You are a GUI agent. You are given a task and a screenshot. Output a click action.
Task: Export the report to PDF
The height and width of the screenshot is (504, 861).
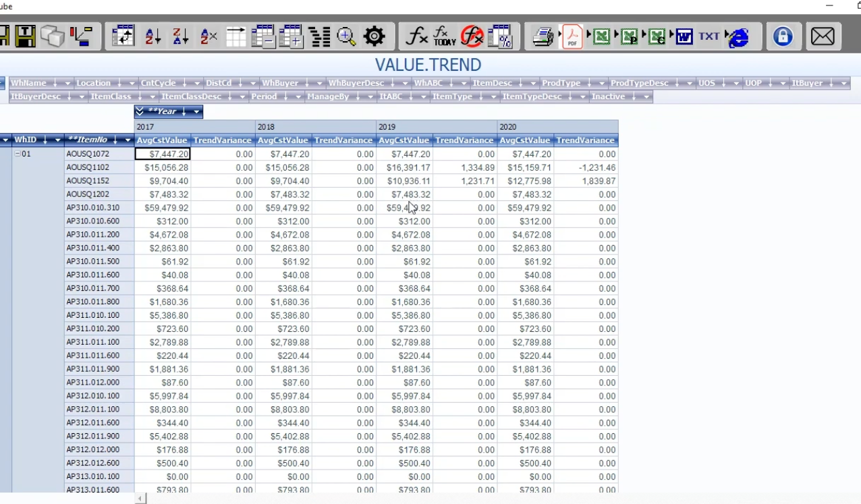pos(572,36)
